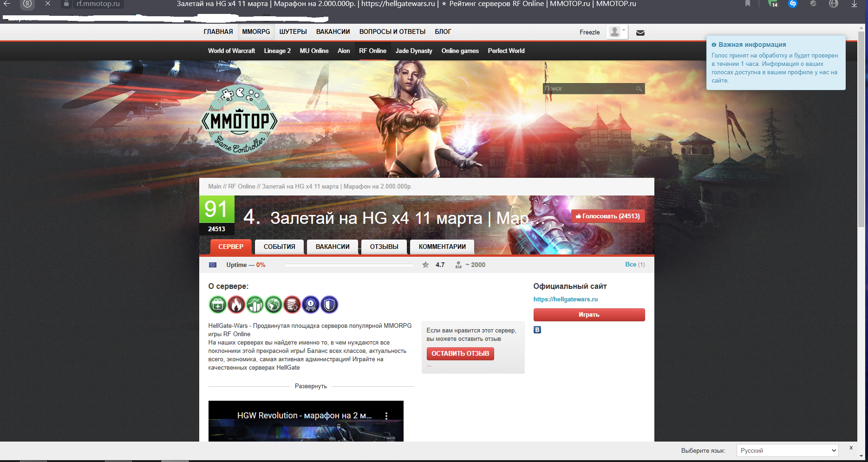Click the Все (1) link
The width and height of the screenshot is (868, 462).
[635, 264]
